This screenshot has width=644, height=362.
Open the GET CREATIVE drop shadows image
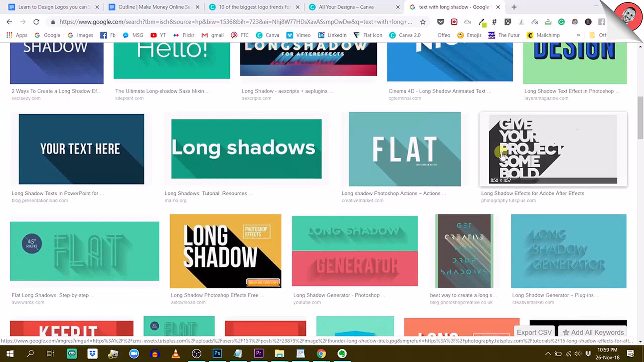coord(464,251)
